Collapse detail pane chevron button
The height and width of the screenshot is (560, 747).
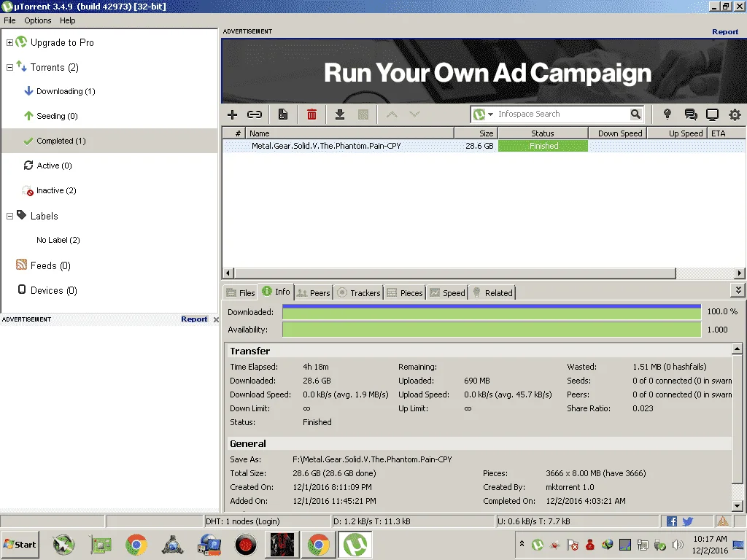pos(738,290)
